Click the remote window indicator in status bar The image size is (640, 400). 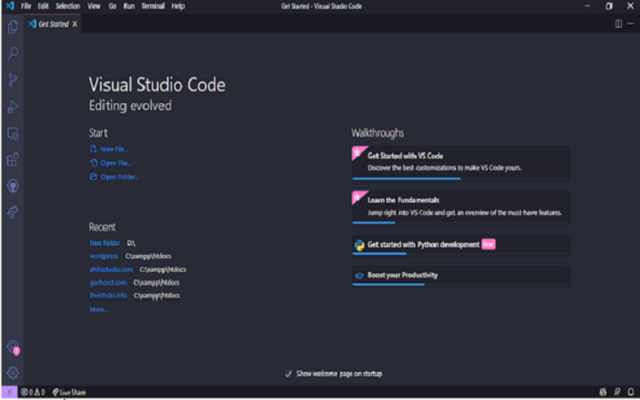7,392
